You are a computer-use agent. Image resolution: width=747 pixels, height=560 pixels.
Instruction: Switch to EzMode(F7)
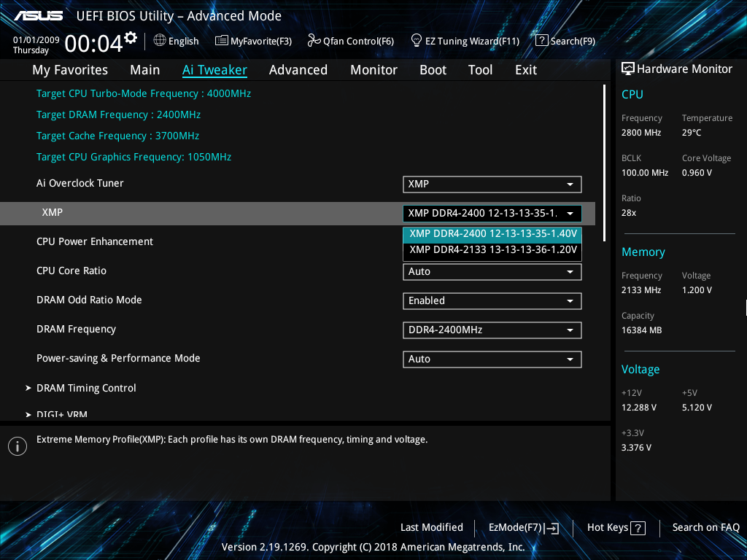tap(524, 528)
